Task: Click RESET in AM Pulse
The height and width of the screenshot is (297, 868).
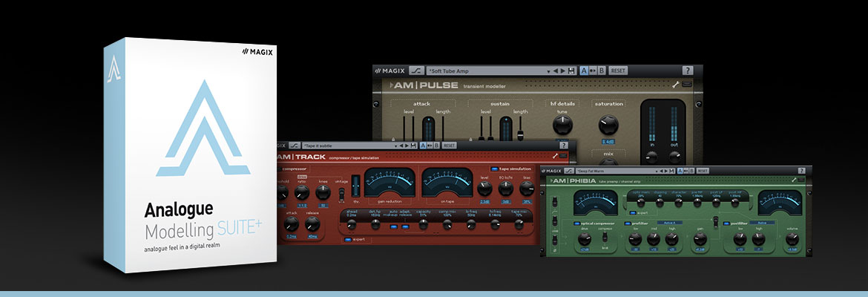Action: click(x=618, y=71)
